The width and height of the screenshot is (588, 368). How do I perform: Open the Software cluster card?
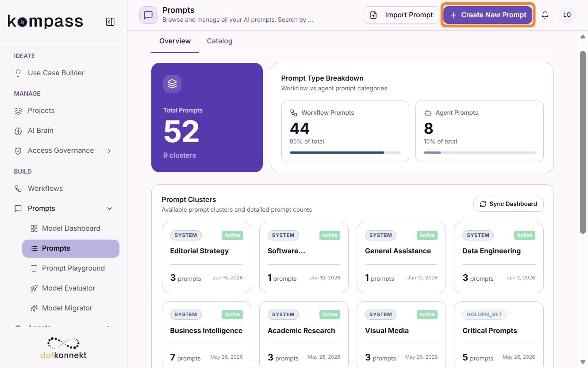tap(304, 257)
